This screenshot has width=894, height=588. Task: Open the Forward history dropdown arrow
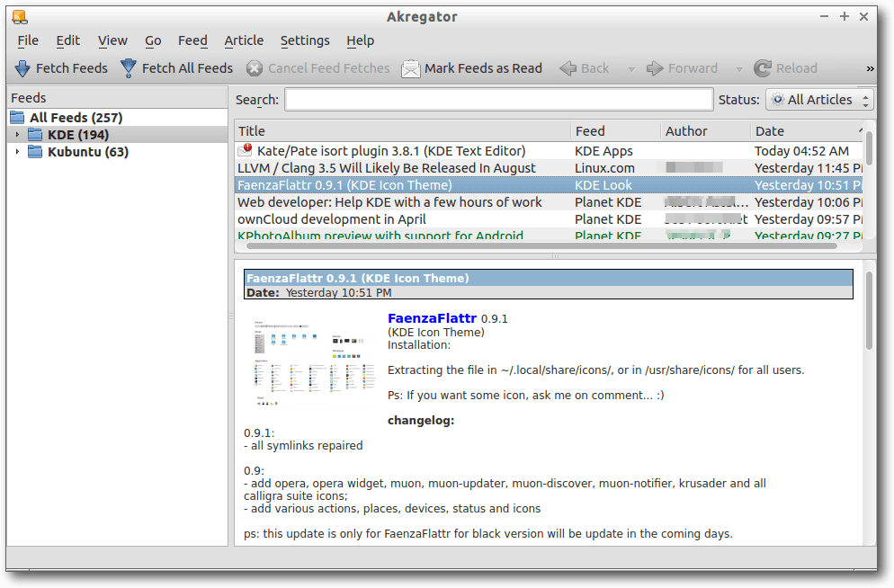pos(739,69)
